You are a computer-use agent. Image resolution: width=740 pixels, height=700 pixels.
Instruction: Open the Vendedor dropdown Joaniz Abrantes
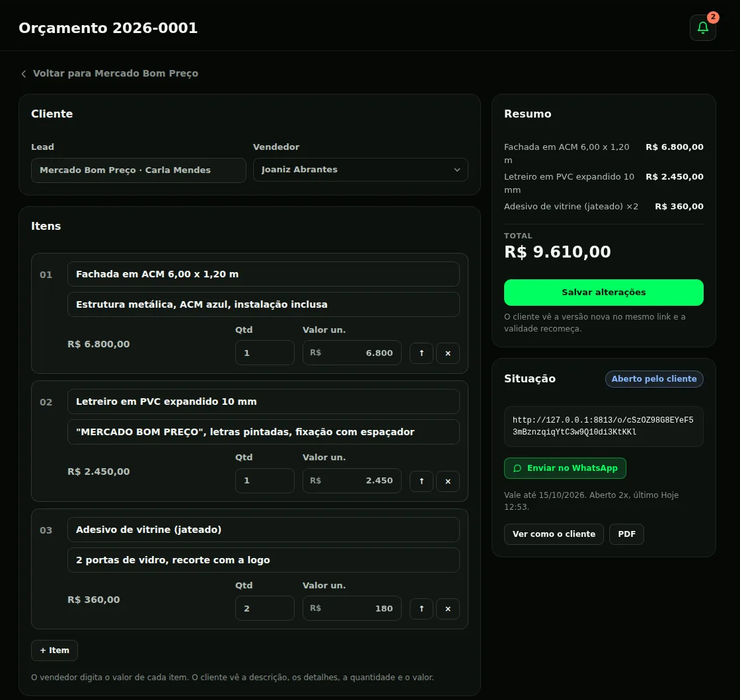point(360,170)
